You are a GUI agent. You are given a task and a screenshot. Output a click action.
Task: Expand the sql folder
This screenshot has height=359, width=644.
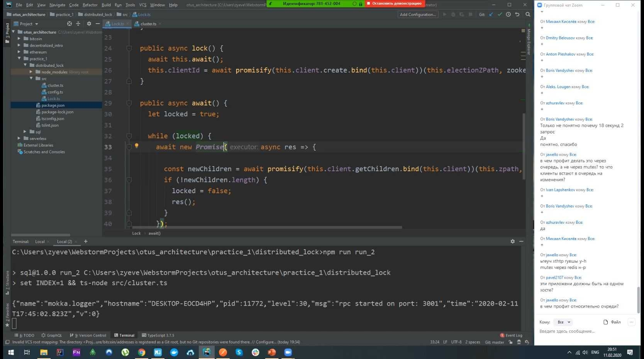pos(25,132)
